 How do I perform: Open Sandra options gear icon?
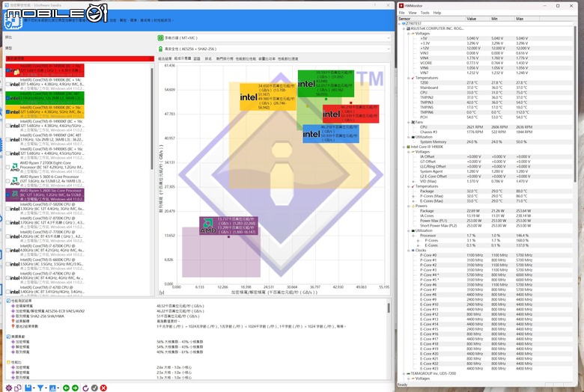(8, 388)
